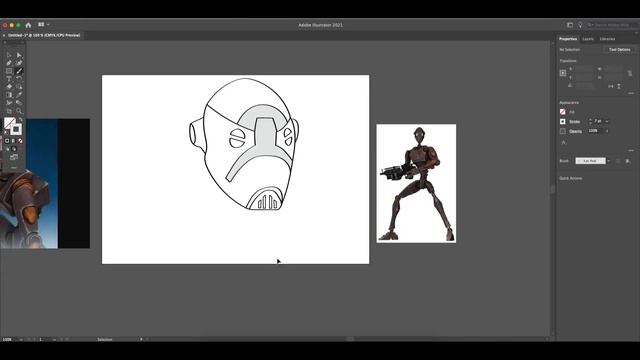The width and height of the screenshot is (640, 360).
Task: Select the Artboard tool
Action: (x=9, y=111)
